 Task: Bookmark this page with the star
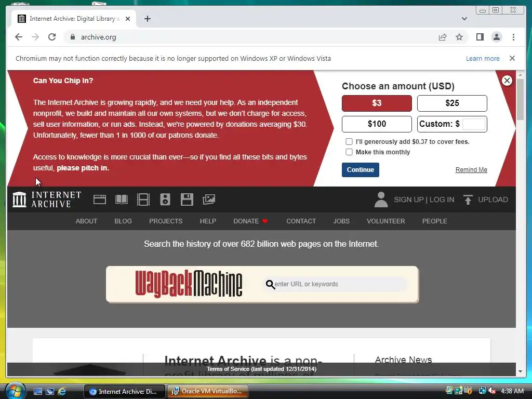click(459, 37)
